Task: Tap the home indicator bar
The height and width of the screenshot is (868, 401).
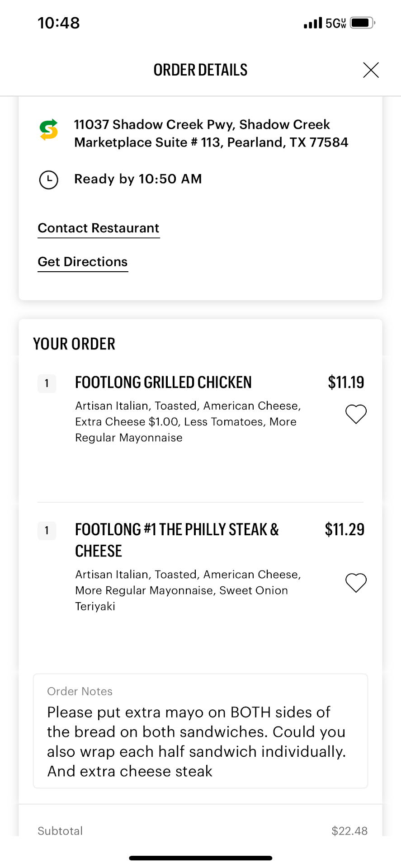Action: click(200, 858)
